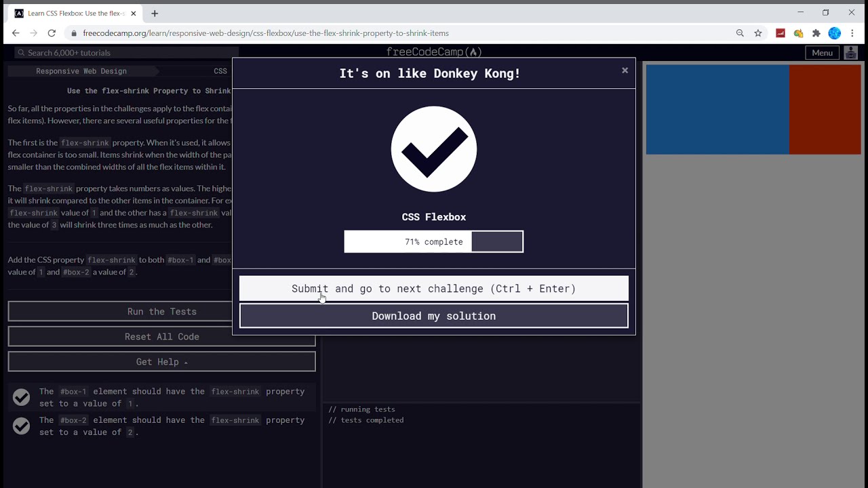Minimize the browser window

click(800, 12)
